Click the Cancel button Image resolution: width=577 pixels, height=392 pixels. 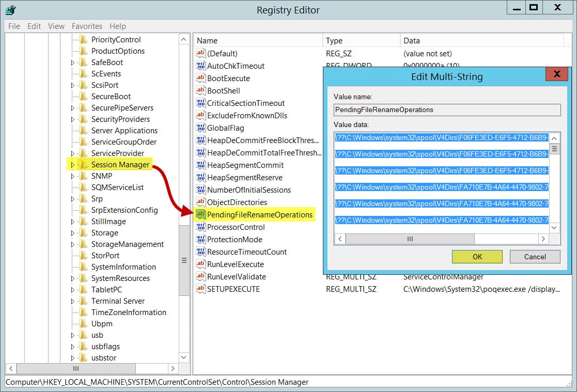(x=535, y=256)
